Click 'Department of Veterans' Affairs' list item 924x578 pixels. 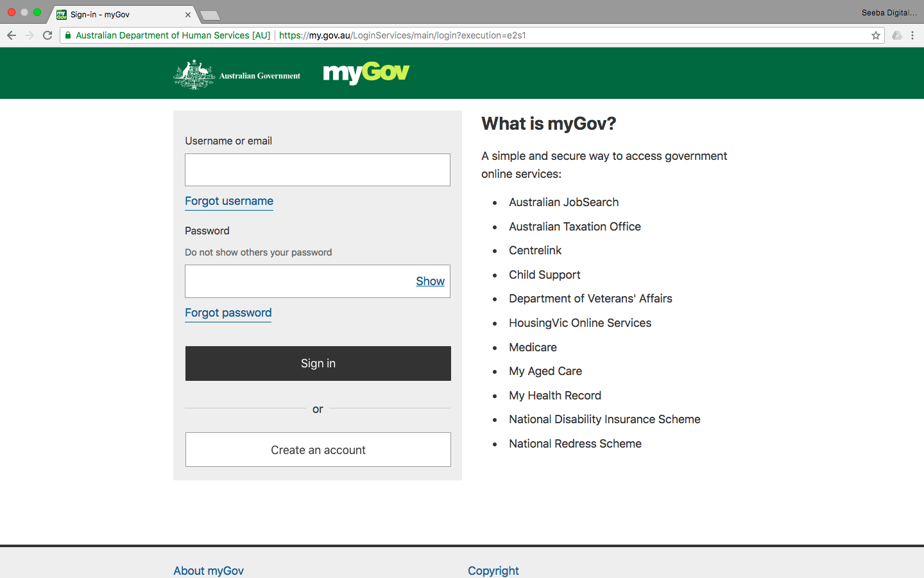point(590,299)
